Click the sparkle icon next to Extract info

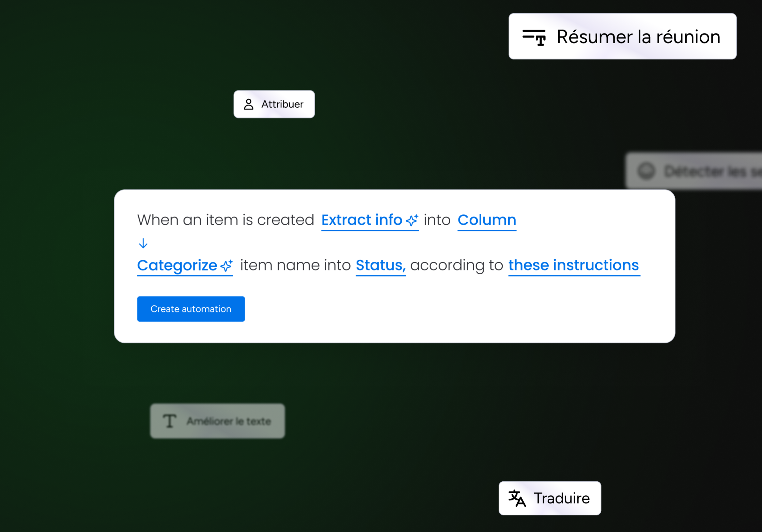412,220
